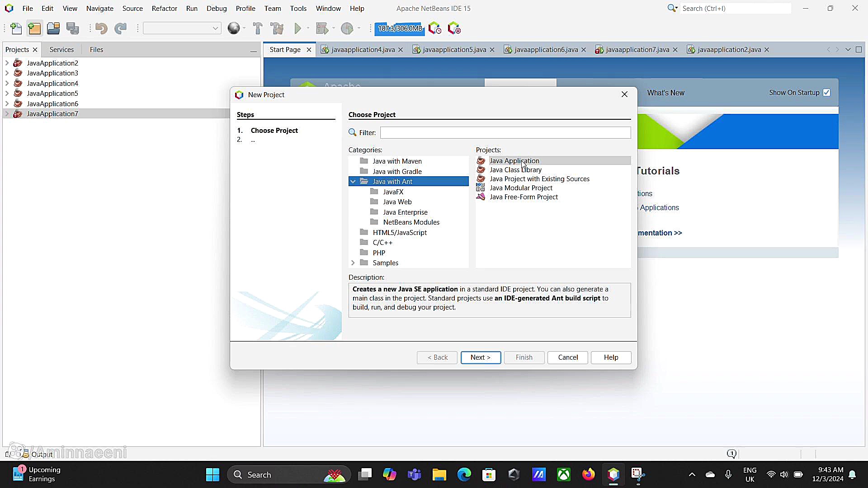
Task: Expand JavaApplication2 project node
Action: [x=7, y=63]
